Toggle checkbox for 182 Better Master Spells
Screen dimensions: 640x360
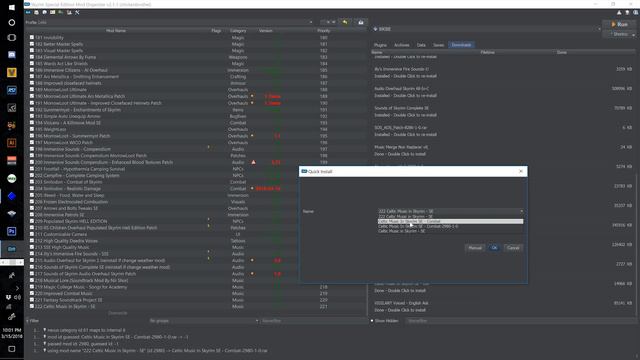(x=32, y=44)
